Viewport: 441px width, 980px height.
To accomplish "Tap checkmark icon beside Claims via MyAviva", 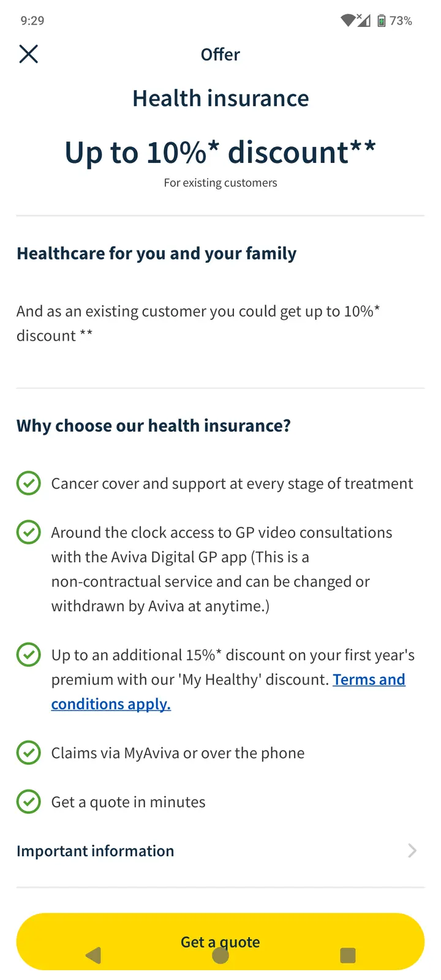I will pos(29,753).
